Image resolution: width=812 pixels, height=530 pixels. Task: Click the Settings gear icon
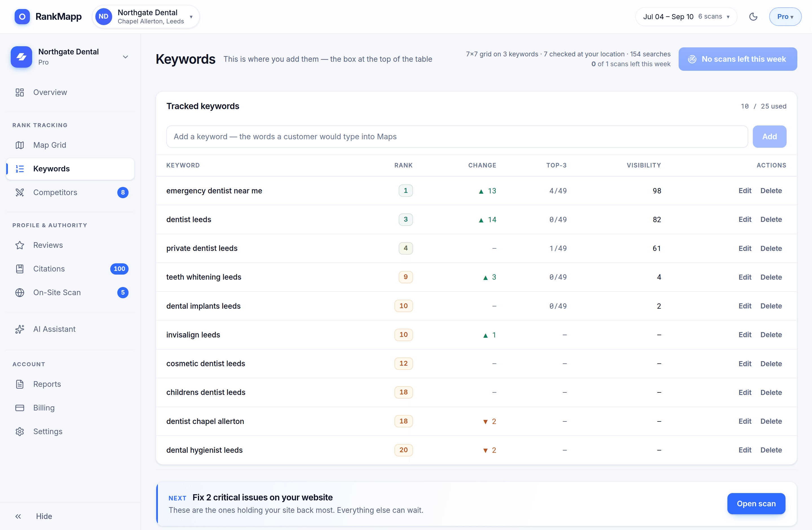pyautogui.click(x=20, y=431)
